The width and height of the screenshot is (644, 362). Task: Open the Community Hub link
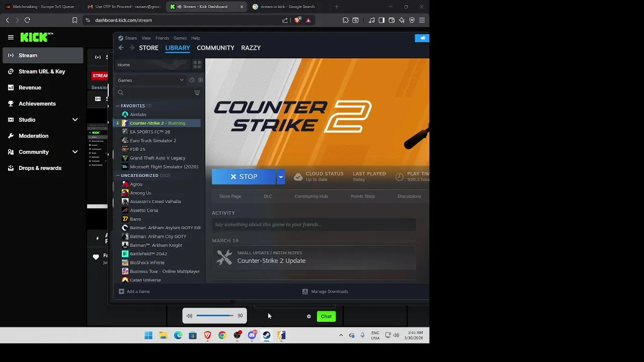[x=311, y=196]
